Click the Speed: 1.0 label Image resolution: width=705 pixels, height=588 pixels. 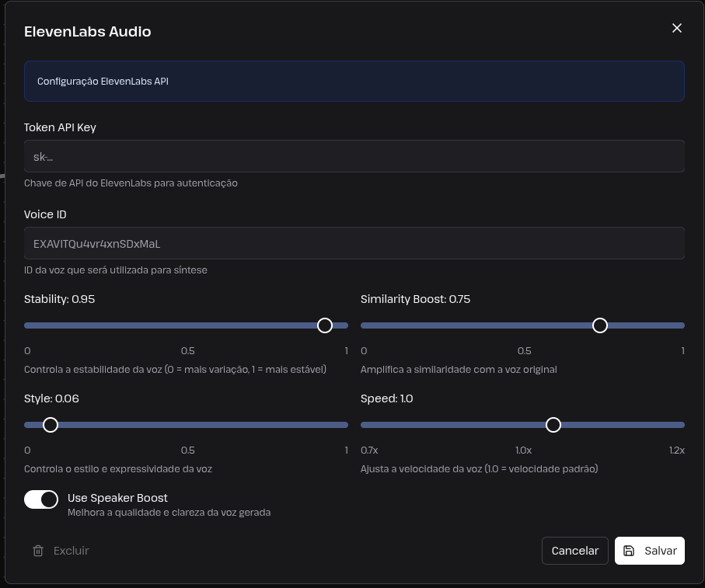click(386, 398)
